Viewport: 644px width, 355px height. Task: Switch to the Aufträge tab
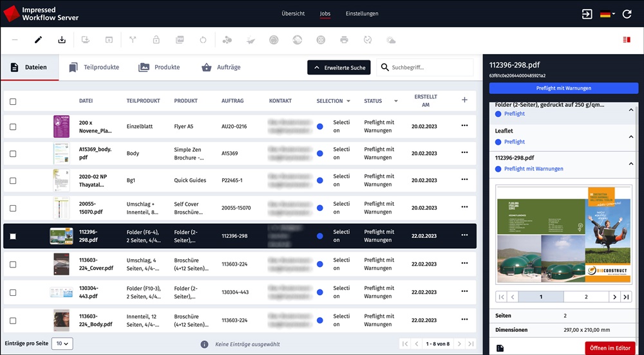[221, 68]
